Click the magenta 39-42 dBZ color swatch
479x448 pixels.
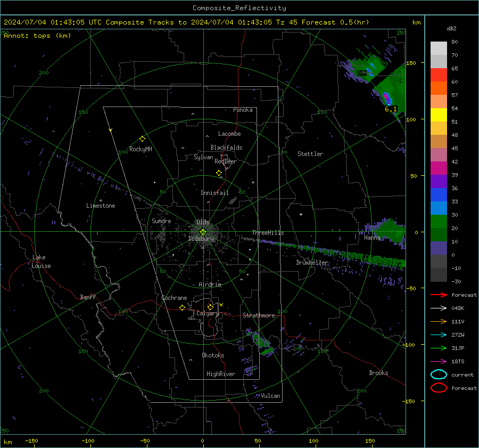click(x=439, y=168)
